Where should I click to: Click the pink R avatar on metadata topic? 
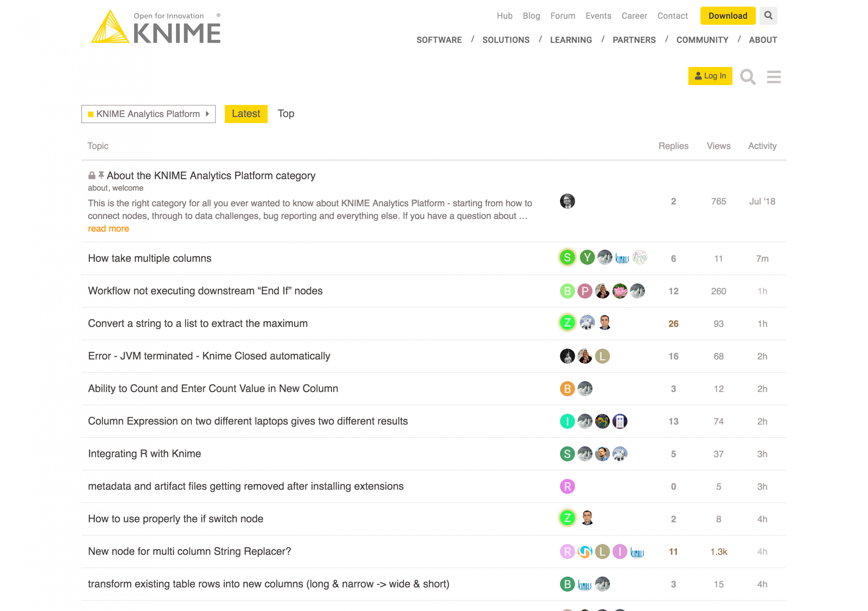[x=567, y=486]
